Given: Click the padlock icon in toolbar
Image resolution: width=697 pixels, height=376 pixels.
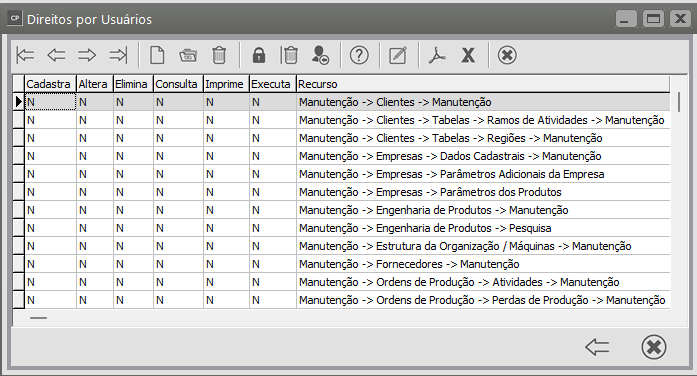Looking at the screenshot, I should (x=259, y=55).
